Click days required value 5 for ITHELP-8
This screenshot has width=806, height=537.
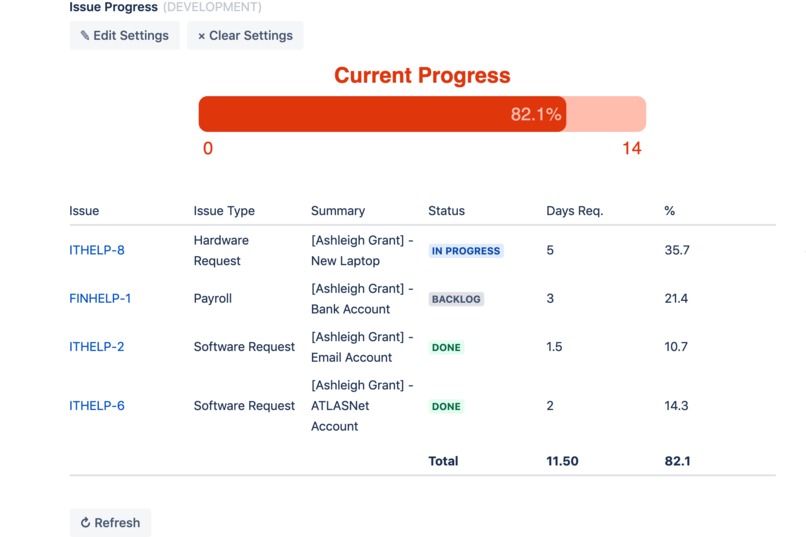coord(550,250)
